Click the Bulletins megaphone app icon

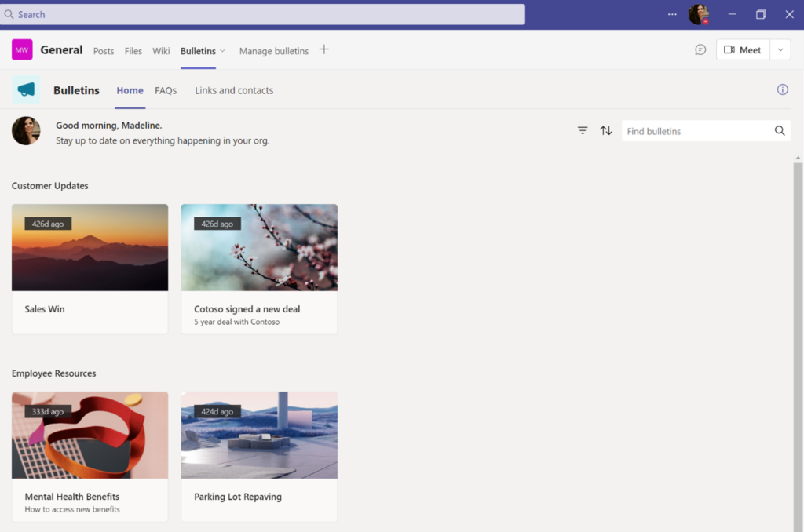point(26,89)
